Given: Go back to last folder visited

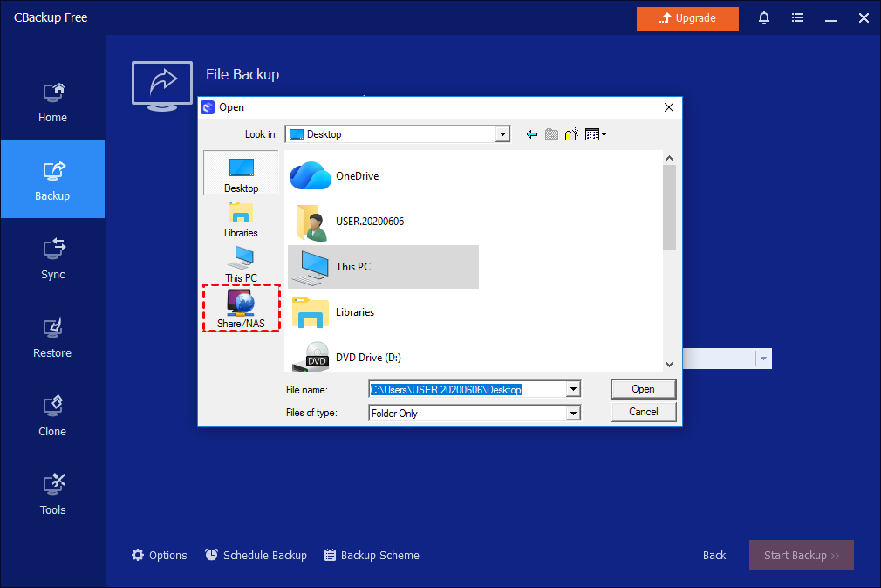Looking at the screenshot, I should pyautogui.click(x=531, y=134).
